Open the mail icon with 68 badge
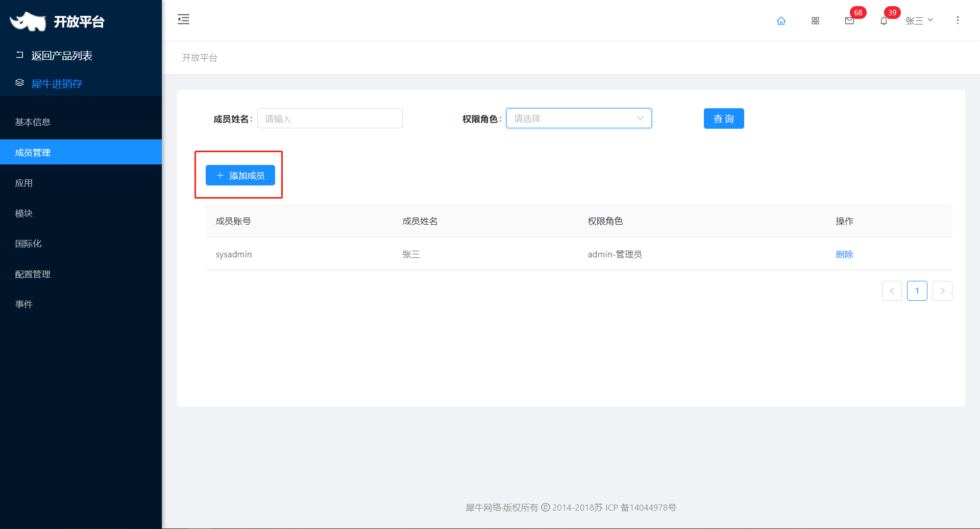980x529 pixels. click(x=849, y=20)
